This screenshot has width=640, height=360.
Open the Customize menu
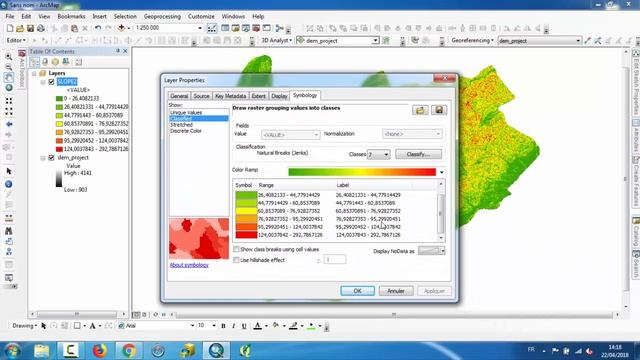(x=201, y=16)
